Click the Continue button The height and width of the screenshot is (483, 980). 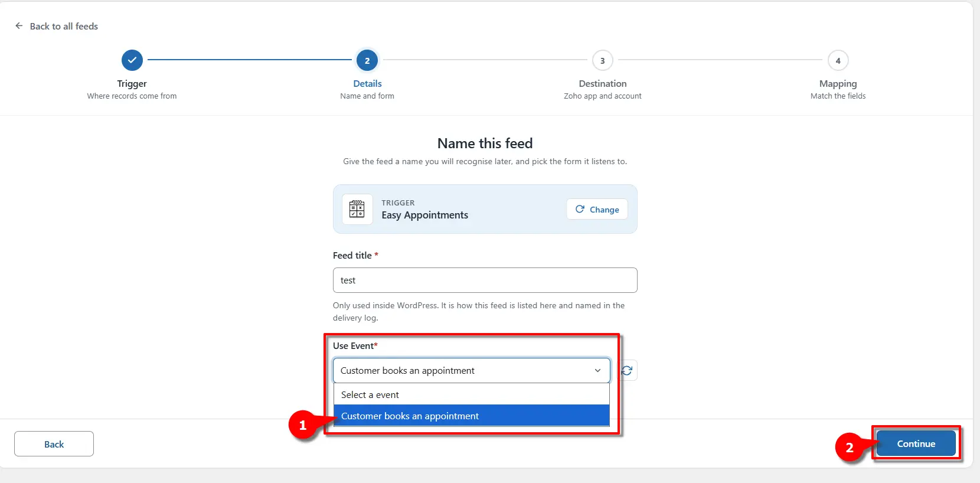(916, 443)
